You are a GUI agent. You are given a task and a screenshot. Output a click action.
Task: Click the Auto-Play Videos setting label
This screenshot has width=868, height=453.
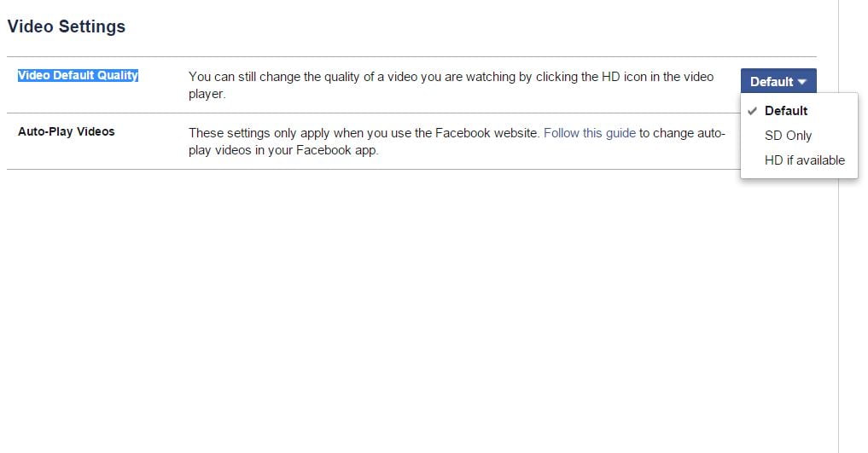click(67, 131)
